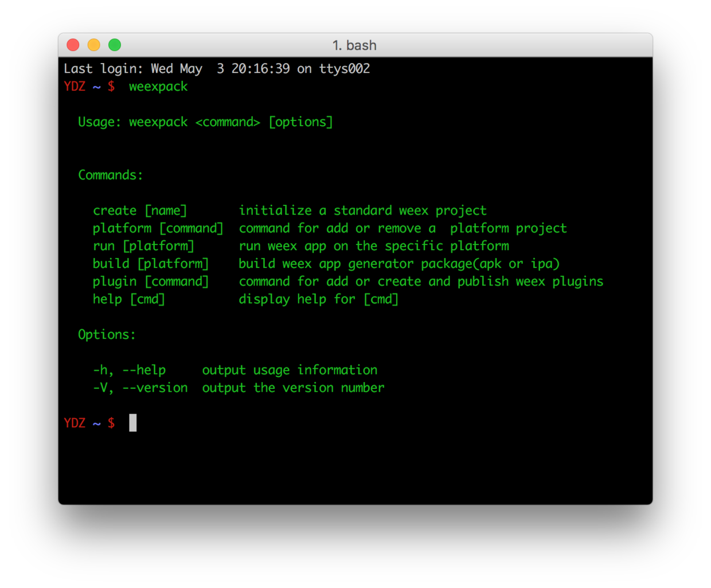Click the typed weexpack command after the first prompt

pos(158,87)
